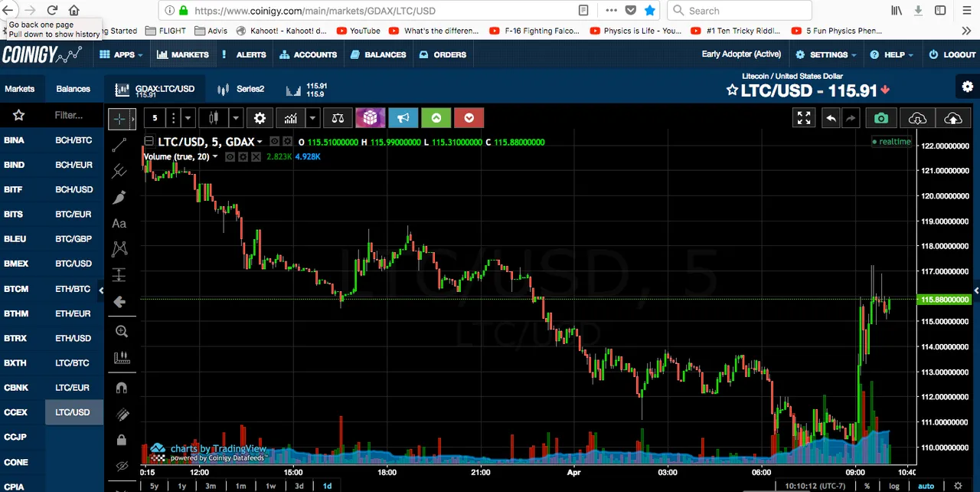Open the APPS menu

pos(122,54)
